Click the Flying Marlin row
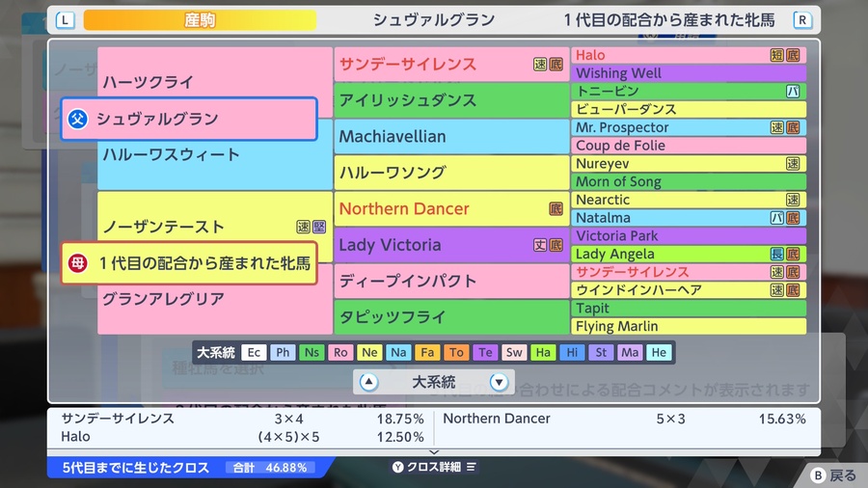Screen dimensions: 868x488 tap(689, 326)
